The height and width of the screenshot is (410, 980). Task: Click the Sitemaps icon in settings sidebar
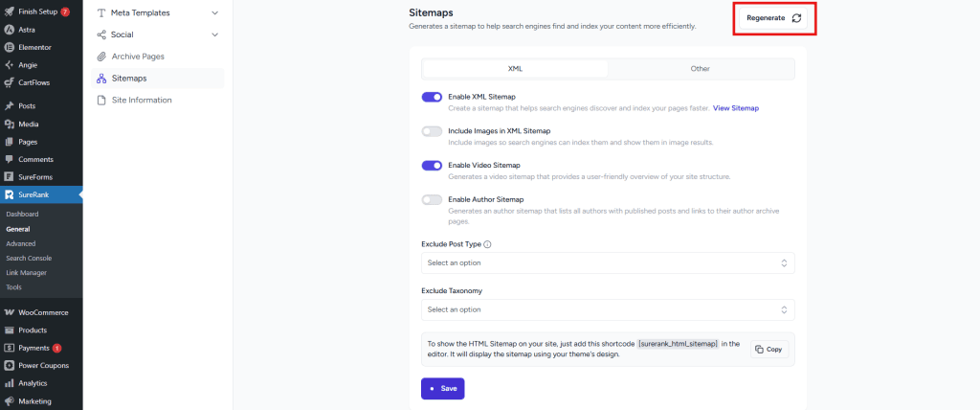click(101, 79)
